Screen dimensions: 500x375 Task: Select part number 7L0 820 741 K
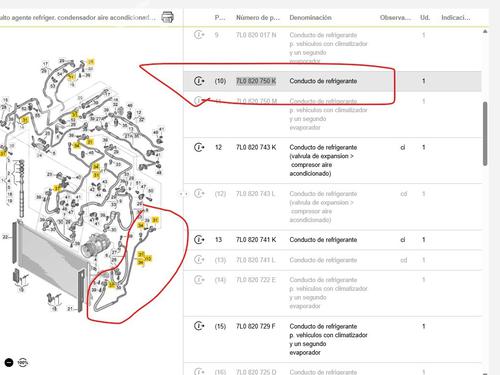click(256, 240)
